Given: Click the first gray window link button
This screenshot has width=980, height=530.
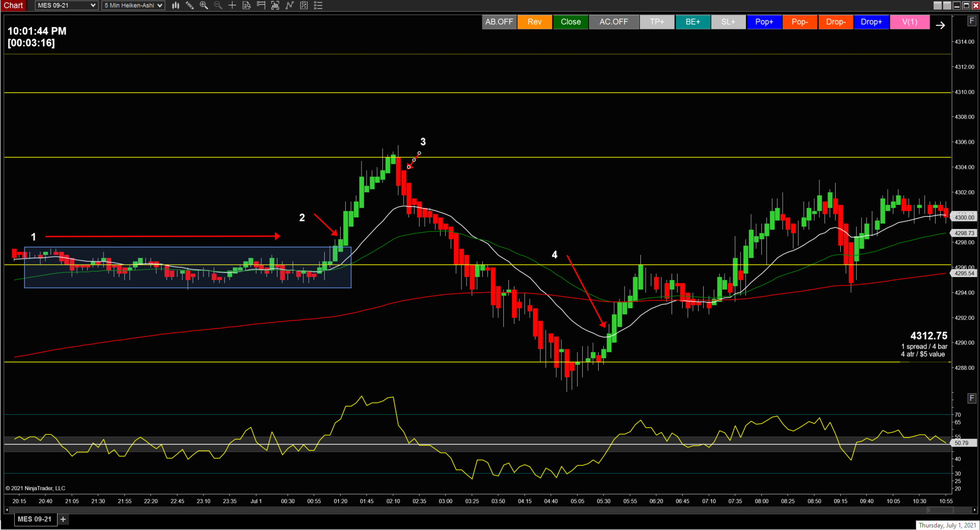Looking at the screenshot, I should (937, 5).
